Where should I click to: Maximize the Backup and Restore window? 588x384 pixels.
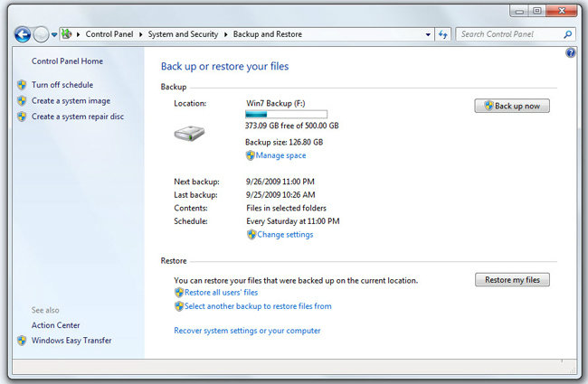click(537, 11)
